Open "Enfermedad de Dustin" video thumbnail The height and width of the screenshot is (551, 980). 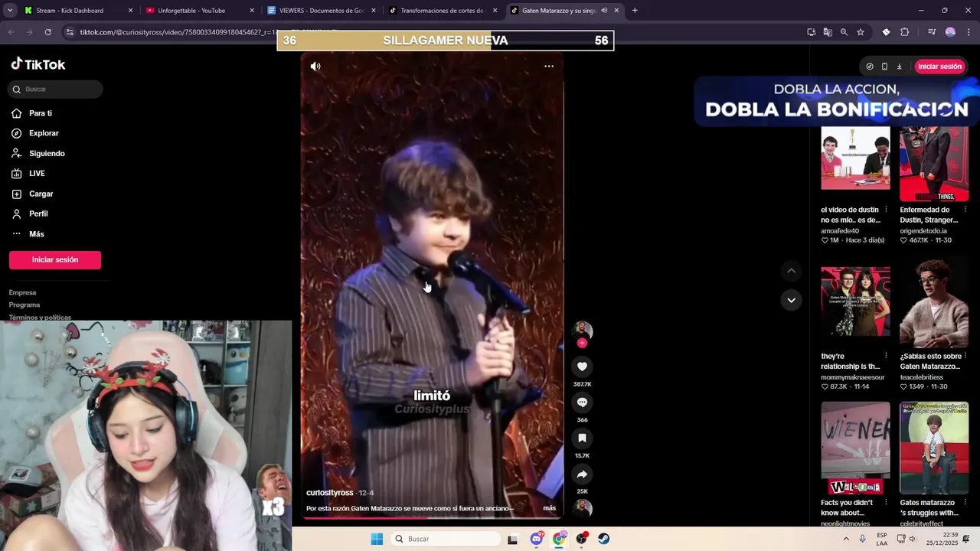(x=934, y=164)
